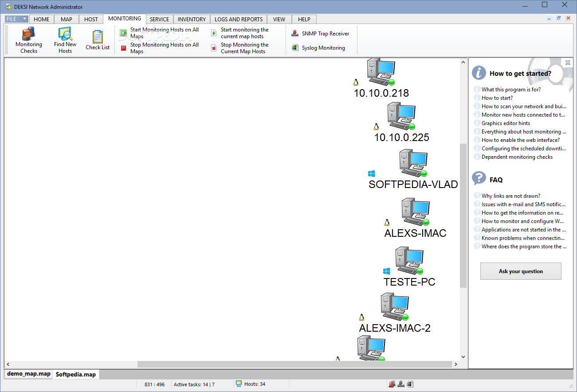
Task: Click the Linux penguin icon beside ALEXS-IMAC-2
Action: 361,317
